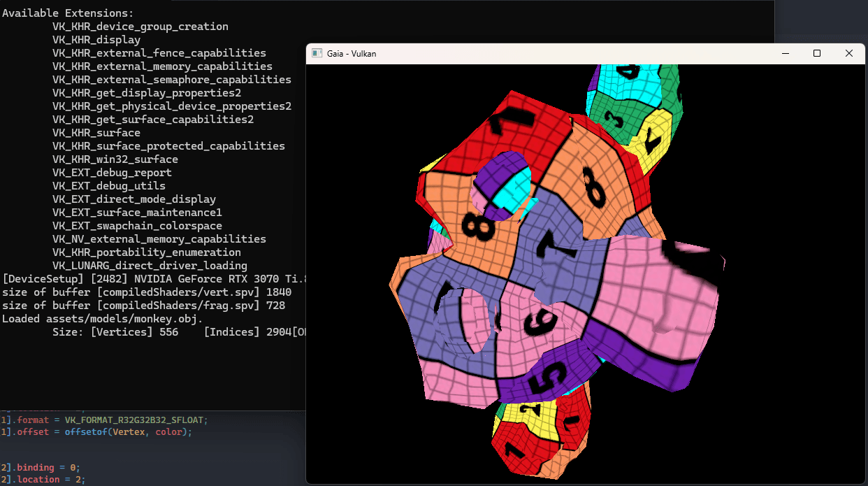Click VK_EXT_debug_utils in the console

[109, 186]
